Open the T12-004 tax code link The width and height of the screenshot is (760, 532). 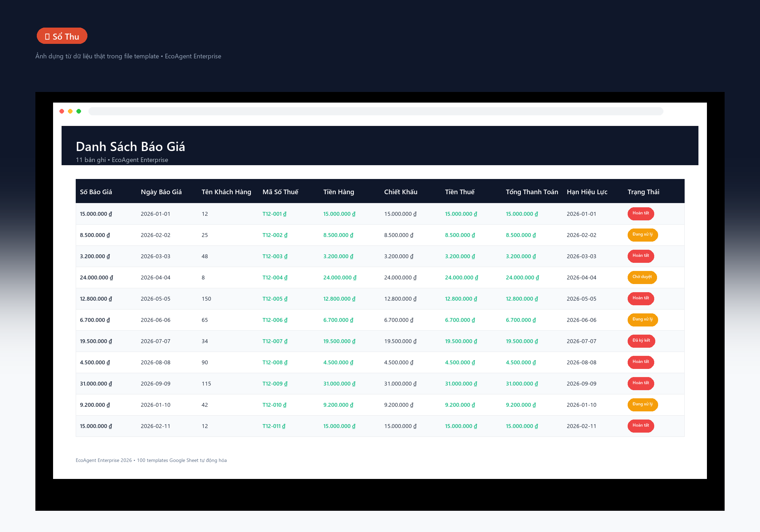(275, 278)
